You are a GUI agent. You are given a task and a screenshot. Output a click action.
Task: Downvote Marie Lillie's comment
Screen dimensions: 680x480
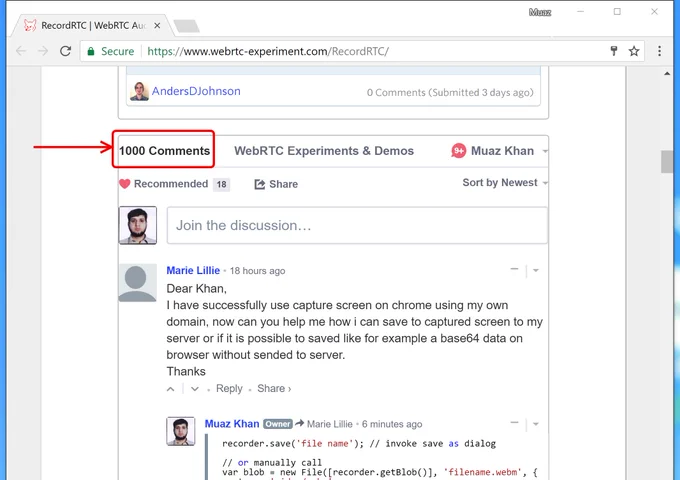(x=195, y=389)
